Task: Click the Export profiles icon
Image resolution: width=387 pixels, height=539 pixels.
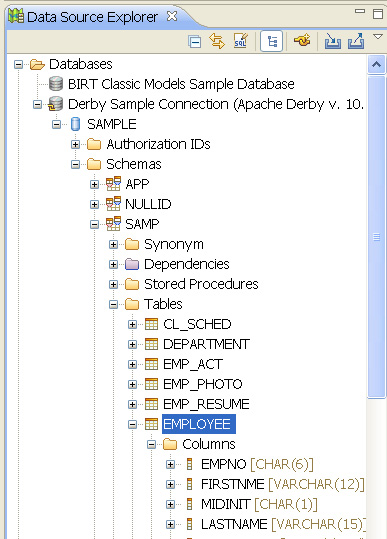Action: (356, 41)
